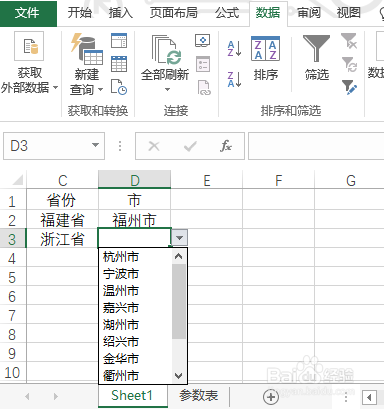This screenshot has height=409, width=384.
Task: Select cell containing 福建省
Action: (x=62, y=220)
